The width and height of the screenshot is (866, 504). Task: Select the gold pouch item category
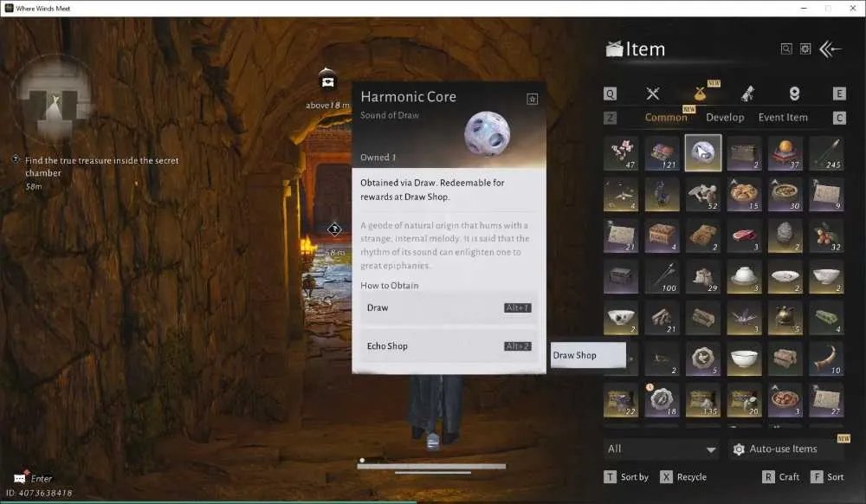700,94
